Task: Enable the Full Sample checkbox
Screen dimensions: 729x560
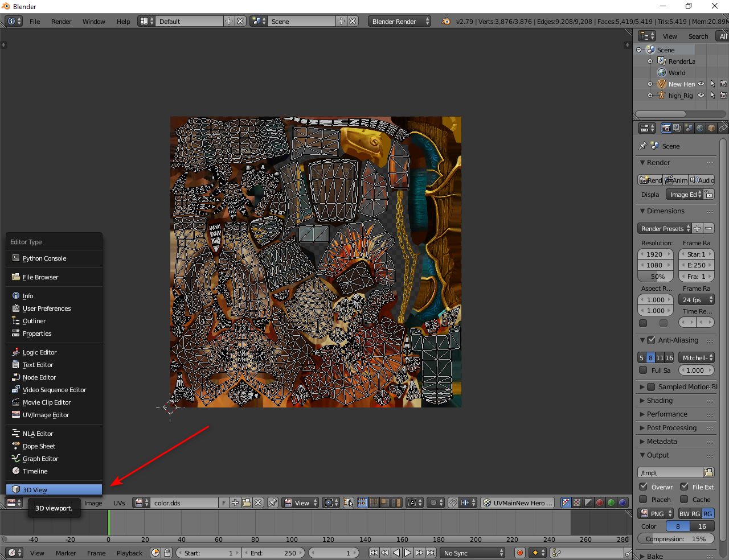Action: (643, 370)
